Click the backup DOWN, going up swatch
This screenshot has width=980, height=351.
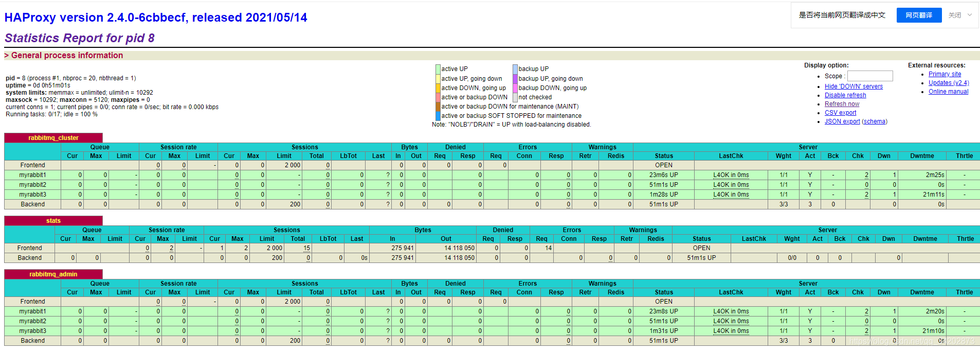coord(515,88)
